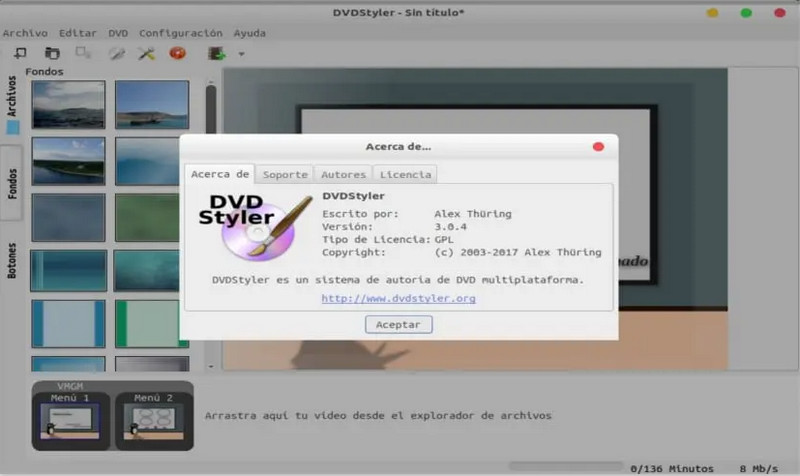This screenshot has width=800, height=476.
Task: Open the http://www.dvdstyler.org link
Action: pos(398,298)
